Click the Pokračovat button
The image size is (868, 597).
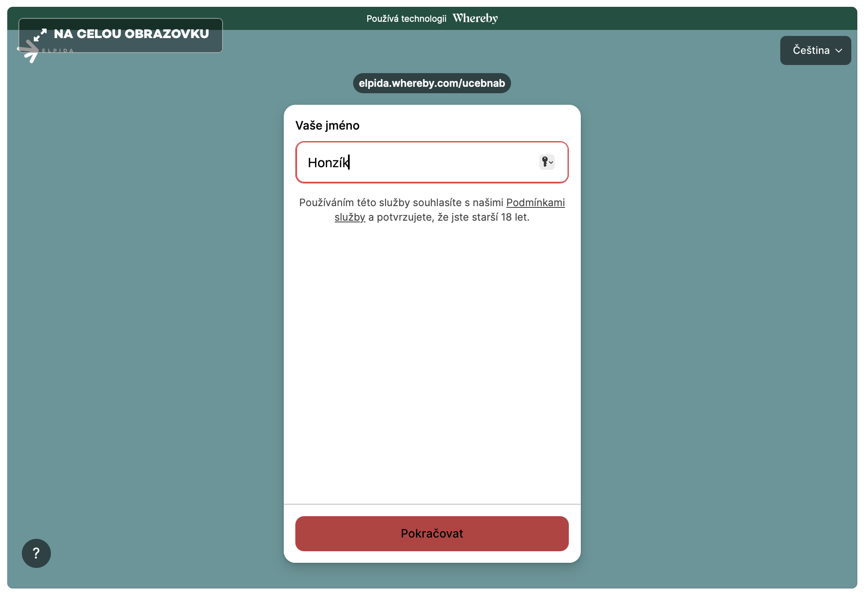click(432, 533)
